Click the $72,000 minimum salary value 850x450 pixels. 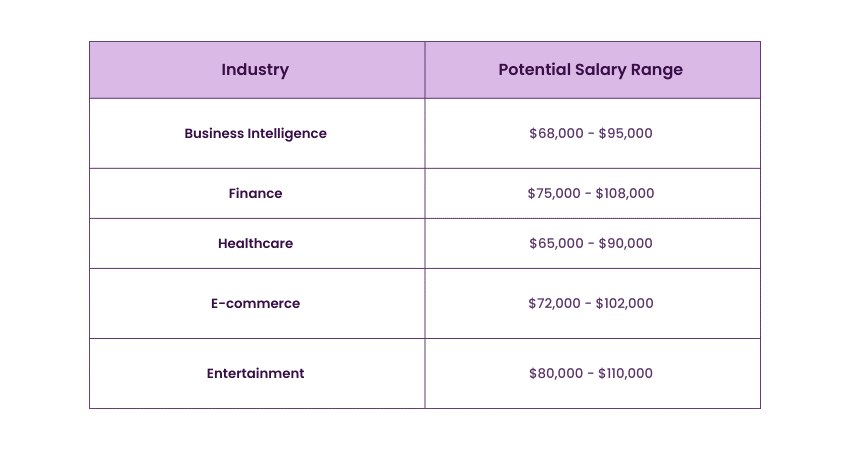(554, 303)
